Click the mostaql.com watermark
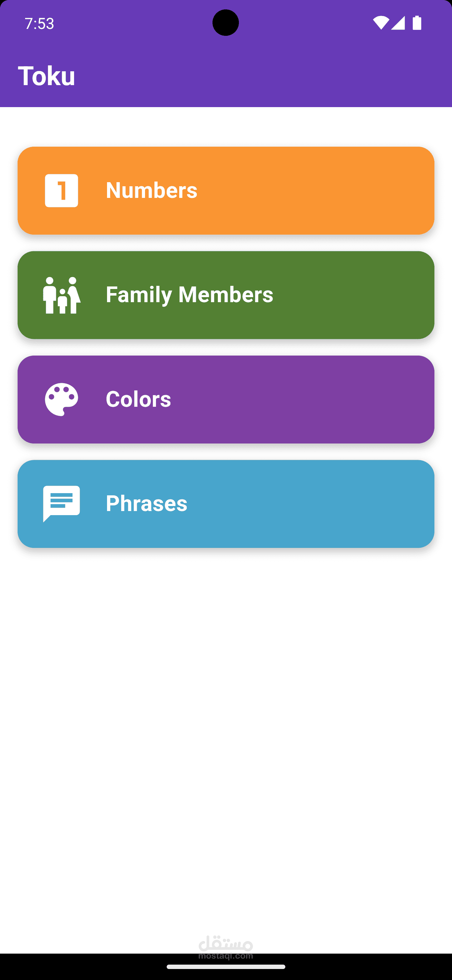This screenshot has width=452, height=980. pyautogui.click(x=226, y=947)
